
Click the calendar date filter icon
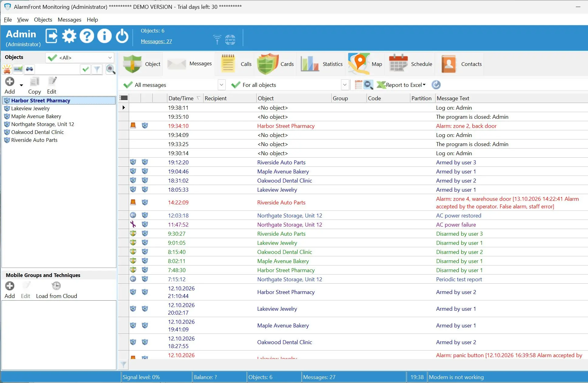click(x=358, y=85)
